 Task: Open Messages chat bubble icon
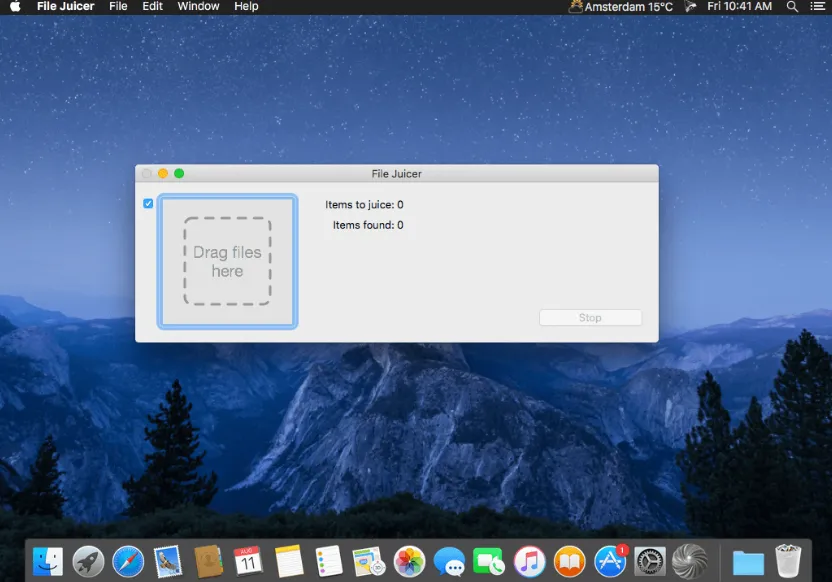tap(449, 562)
